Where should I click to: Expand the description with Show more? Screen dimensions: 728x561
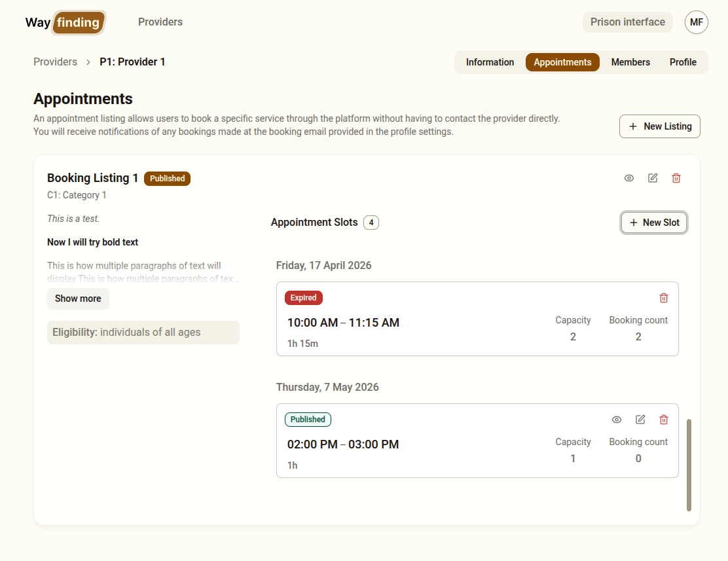pyautogui.click(x=78, y=299)
